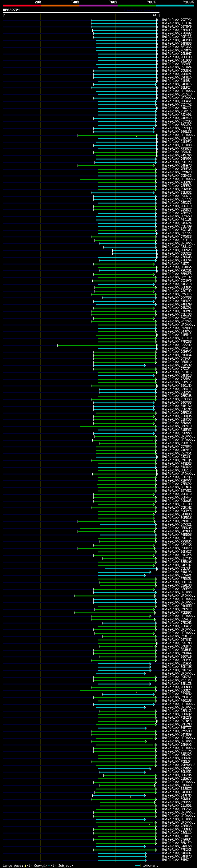The width and height of the screenshot is (197, 868).
Task: Click the orange ~40% identity legend segment
Action: pos(60,6)
